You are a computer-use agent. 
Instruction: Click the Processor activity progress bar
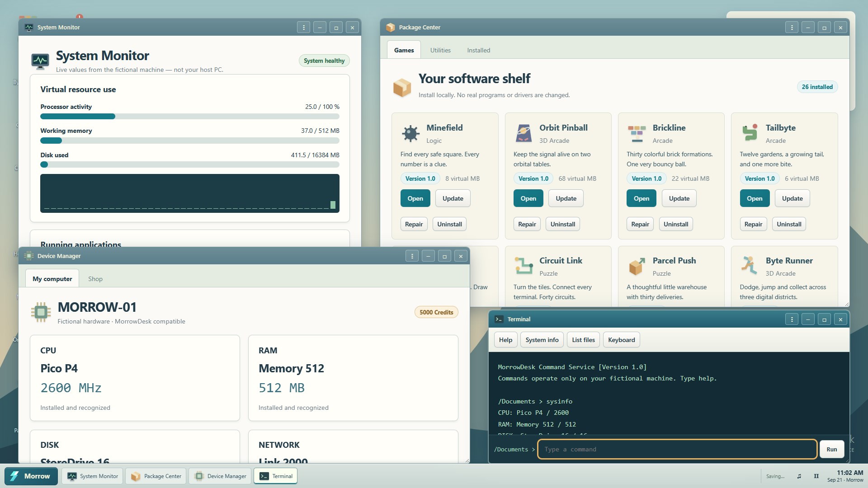190,117
